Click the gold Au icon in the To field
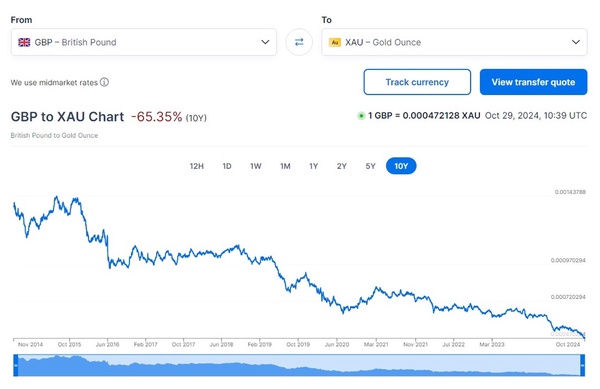 [x=335, y=42]
